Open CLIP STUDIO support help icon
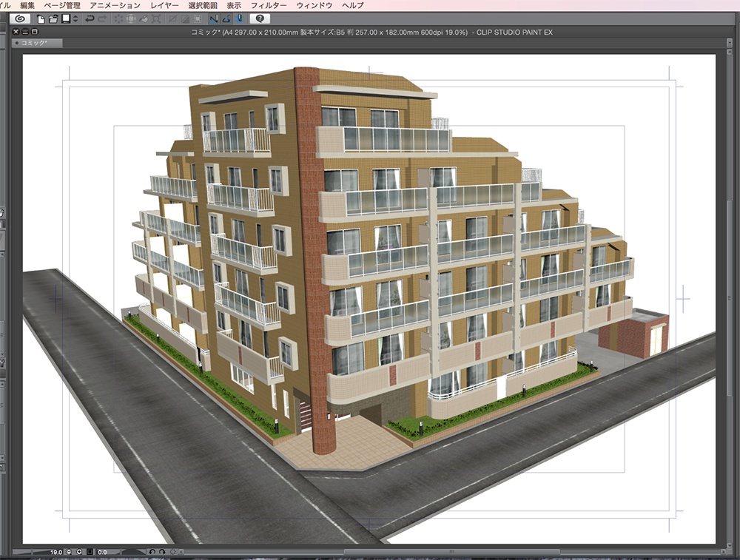740x560 pixels. (260, 19)
